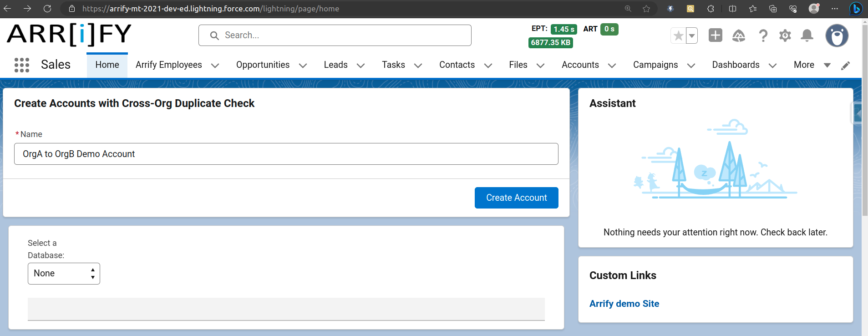
Task: Open the Help question mark icon
Action: pos(763,36)
